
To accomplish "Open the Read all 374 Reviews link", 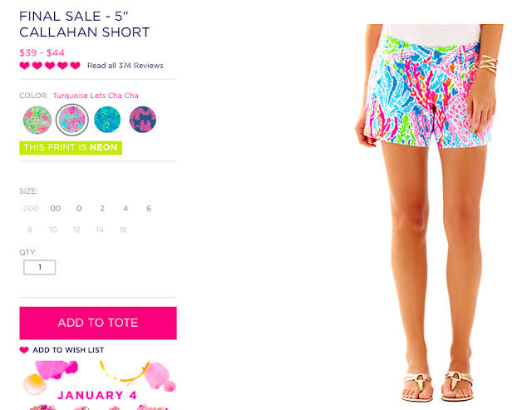I will (x=126, y=66).
